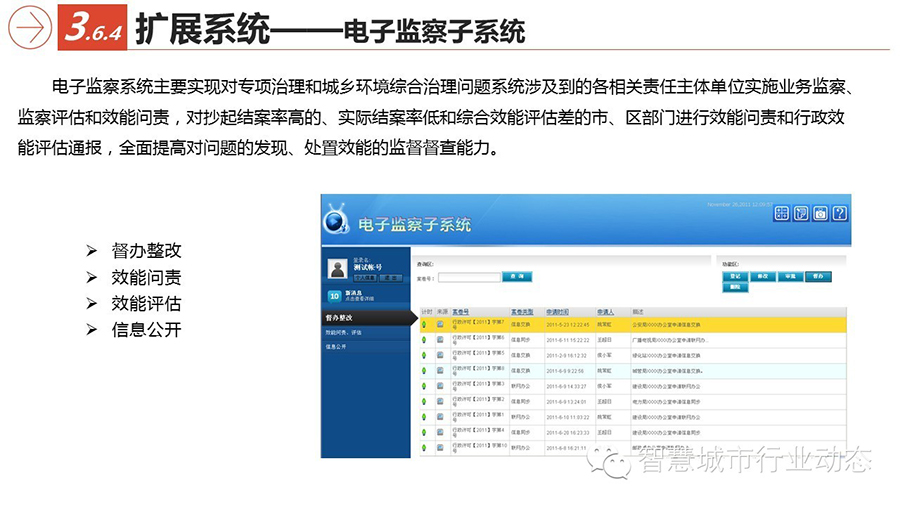Click the source icon in 字第3号 row

[440, 386]
